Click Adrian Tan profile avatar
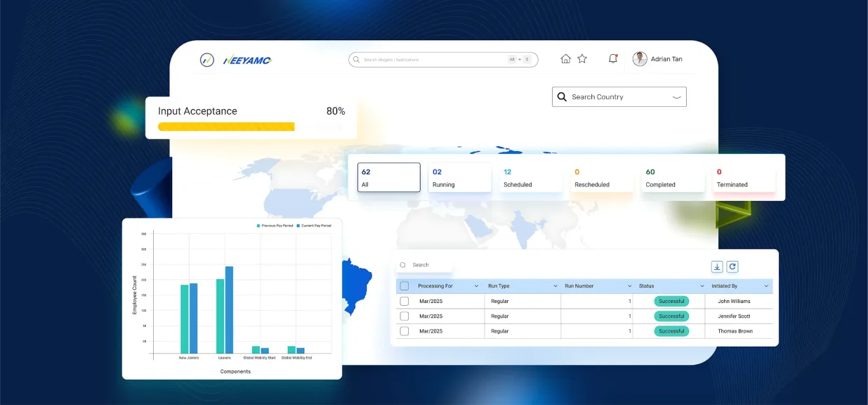This screenshot has height=405, width=868. pos(640,59)
